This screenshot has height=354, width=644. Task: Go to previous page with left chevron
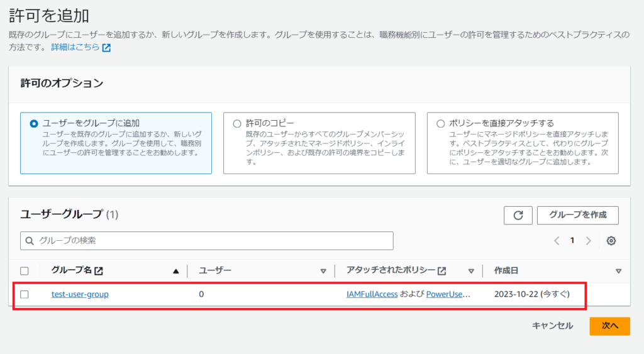click(x=557, y=241)
